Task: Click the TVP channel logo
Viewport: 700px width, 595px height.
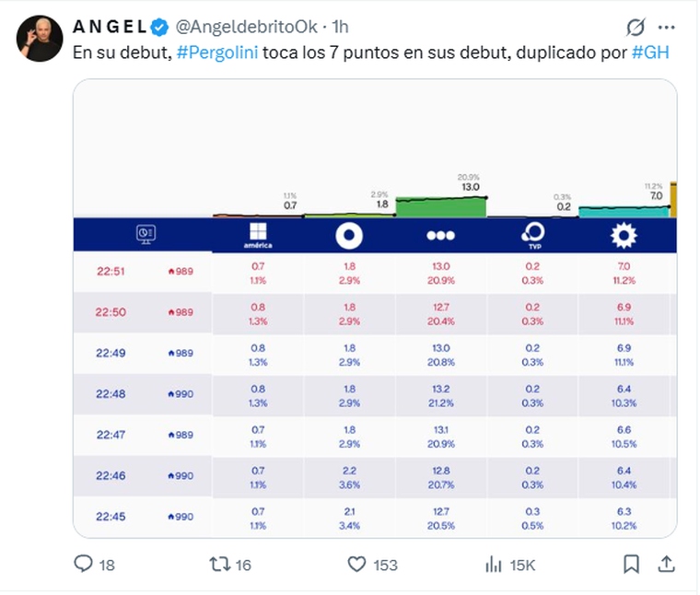Action: click(x=532, y=236)
